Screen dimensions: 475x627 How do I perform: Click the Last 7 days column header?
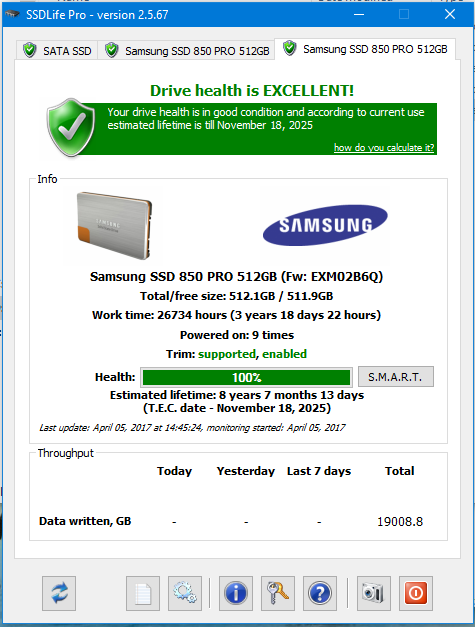[319, 471]
